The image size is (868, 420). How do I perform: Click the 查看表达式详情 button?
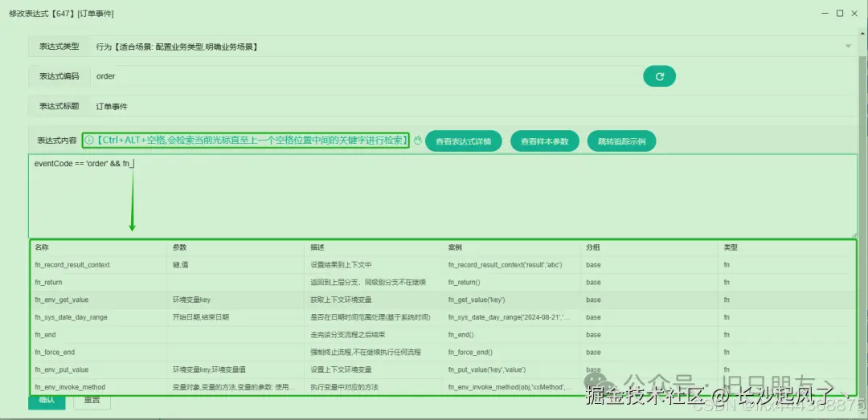[x=464, y=141]
